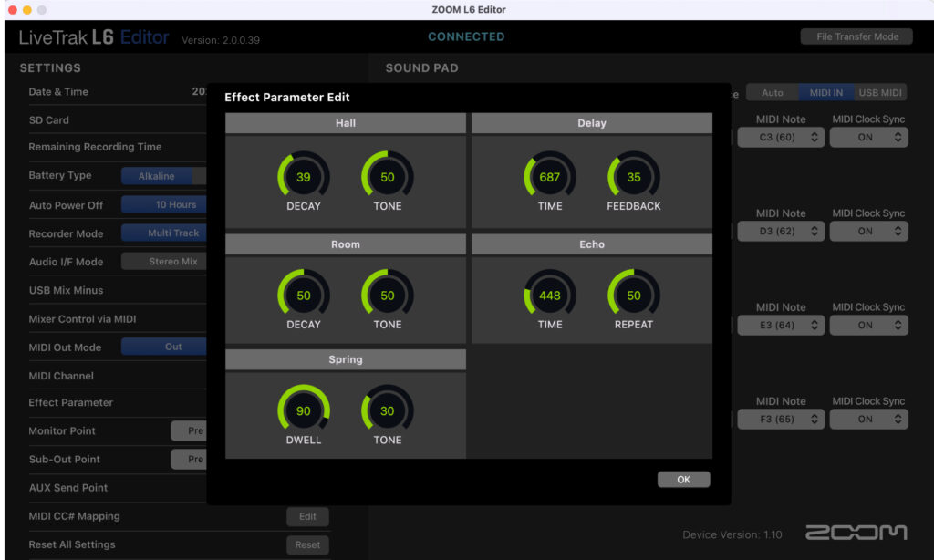Click the Echo effect header
This screenshot has height=560, width=934.
591,244
